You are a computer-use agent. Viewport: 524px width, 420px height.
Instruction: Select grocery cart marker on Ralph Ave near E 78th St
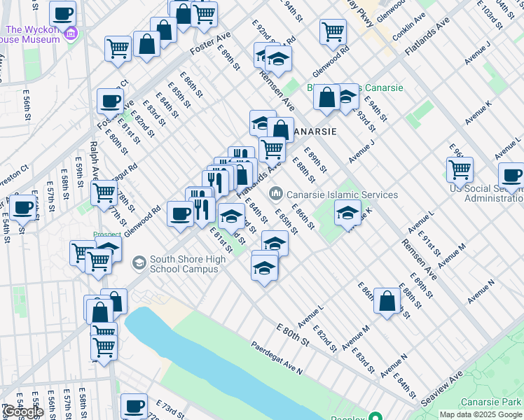pos(104,196)
